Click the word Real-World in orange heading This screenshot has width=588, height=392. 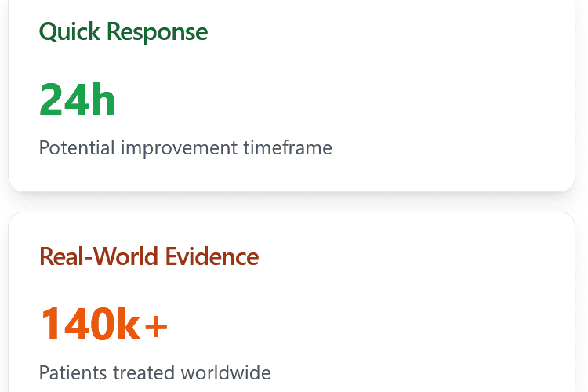click(x=99, y=256)
